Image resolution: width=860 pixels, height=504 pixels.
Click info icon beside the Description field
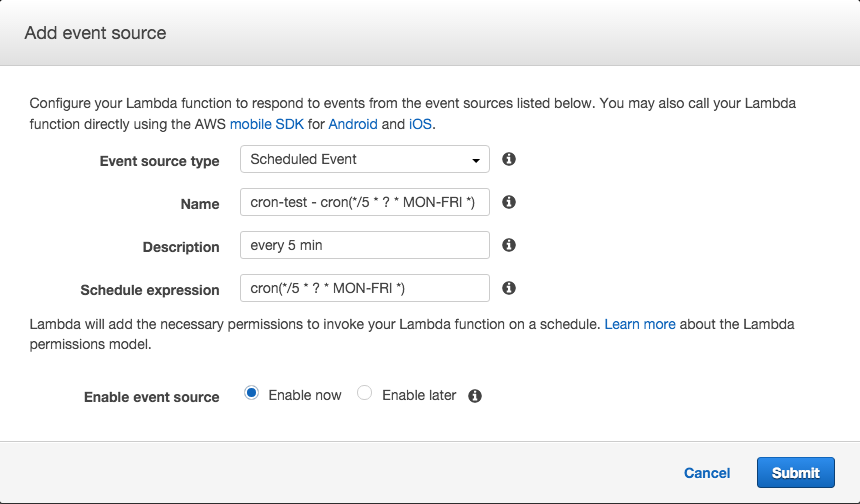(x=509, y=245)
